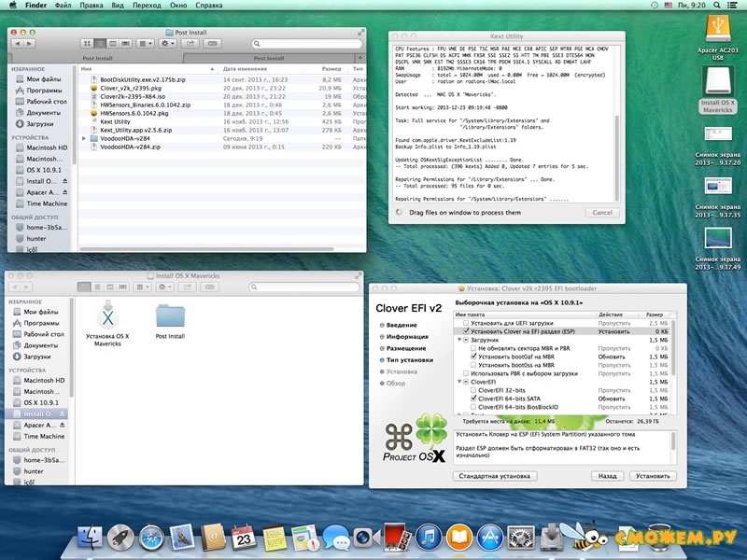Click Стандартная установка button
Image resolution: width=747 pixels, height=560 pixels.
(x=495, y=476)
